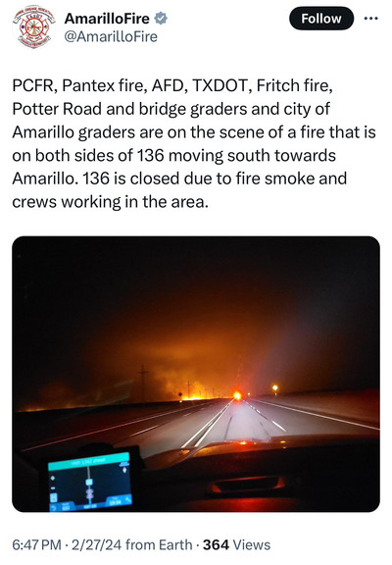Screen dimensions: 392x565
Task: Open the AmarilloFire display name link
Action: [x=107, y=19]
